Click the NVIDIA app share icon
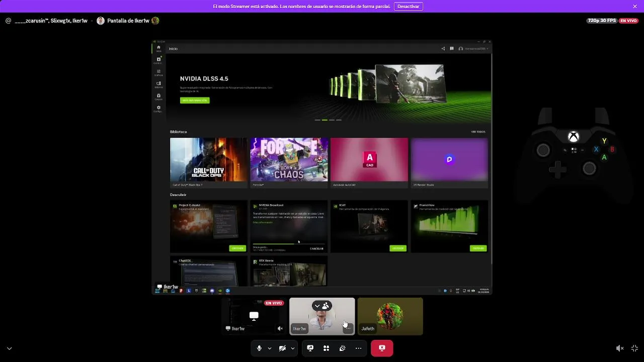This screenshot has height=362, width=644. pos(443,49)
